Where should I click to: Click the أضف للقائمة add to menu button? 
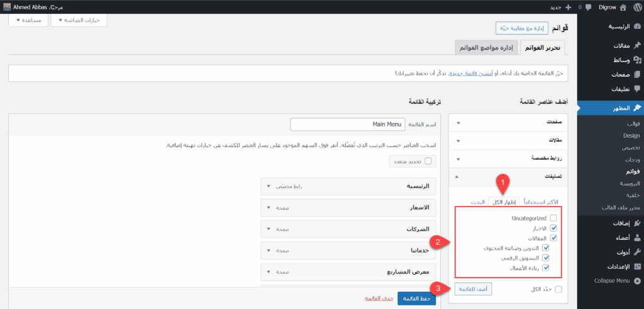coord(473,289)
